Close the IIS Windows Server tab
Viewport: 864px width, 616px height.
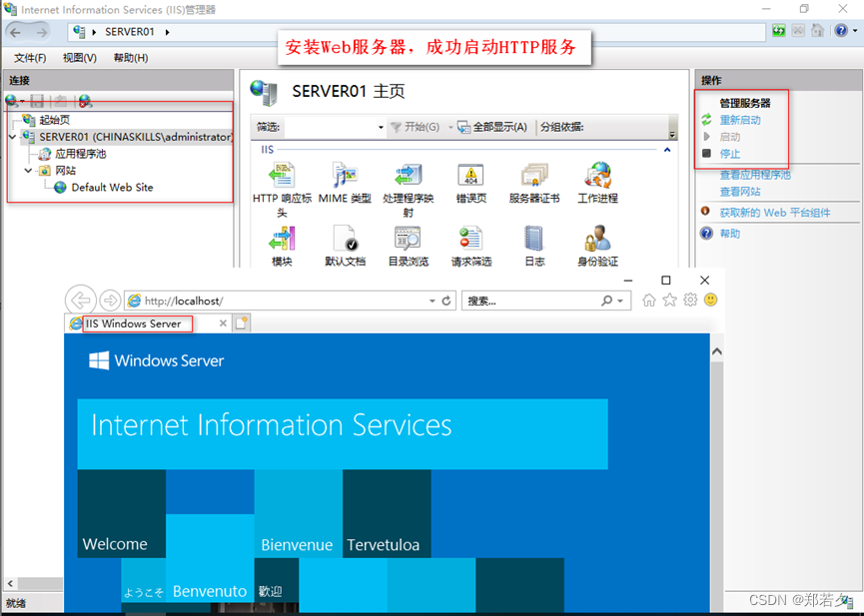[223, 323]
